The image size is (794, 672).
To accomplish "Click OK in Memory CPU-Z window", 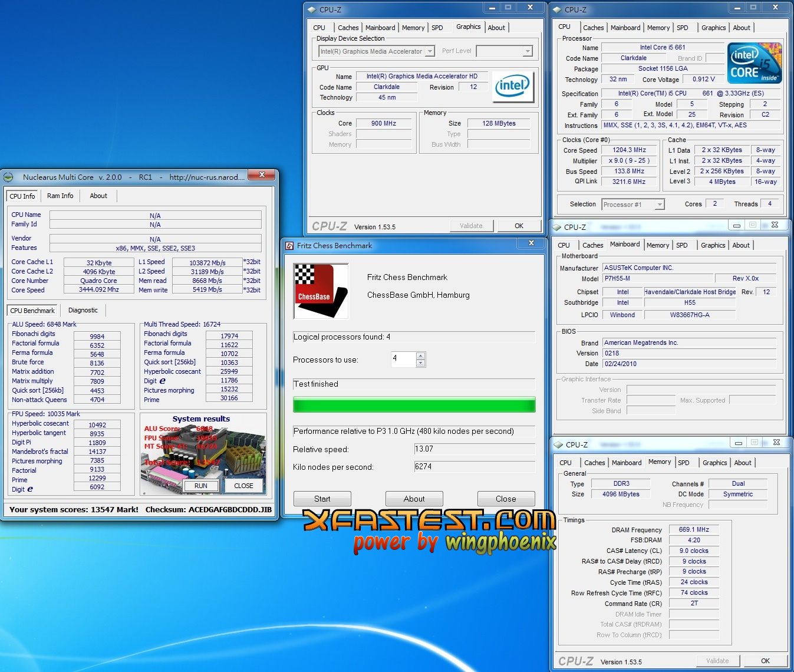I will [x=765, y=661].
